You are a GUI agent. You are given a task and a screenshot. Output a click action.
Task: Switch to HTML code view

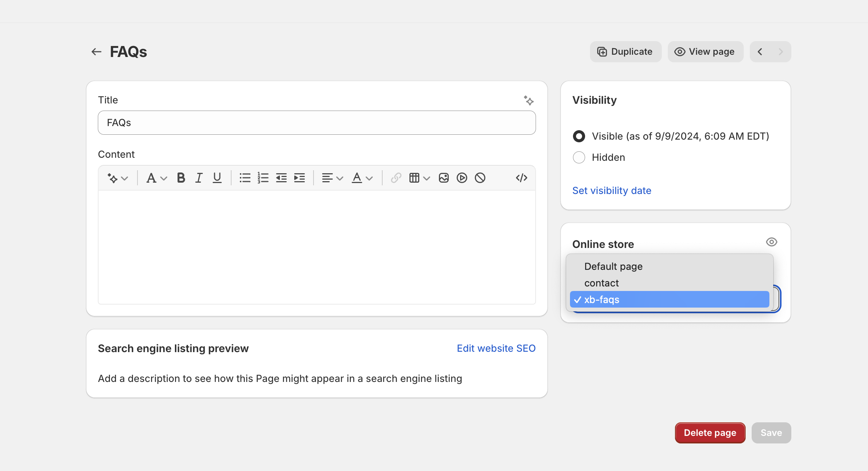click(x=522, y=178)
